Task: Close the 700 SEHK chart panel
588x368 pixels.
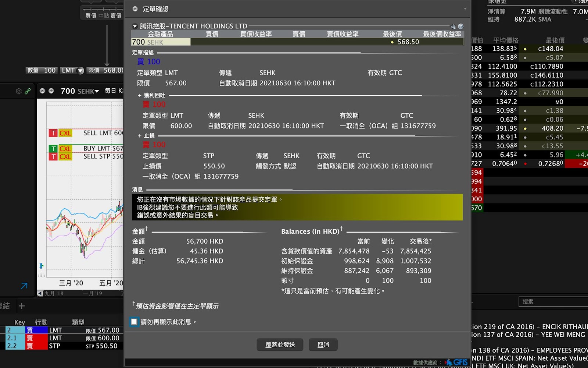Action: (x=42, y=91)
